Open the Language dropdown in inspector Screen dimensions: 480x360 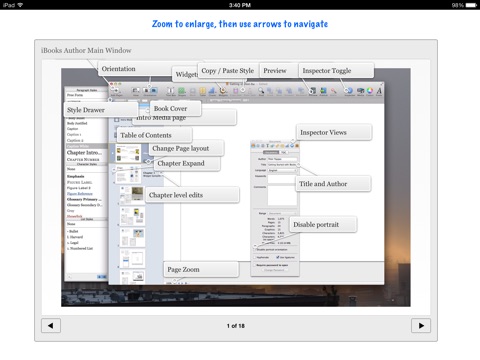pyautogui.click(x=282, y=170)
